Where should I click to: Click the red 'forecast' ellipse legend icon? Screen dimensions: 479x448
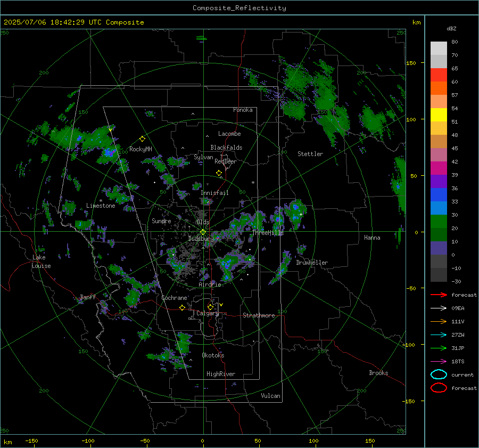439,388
